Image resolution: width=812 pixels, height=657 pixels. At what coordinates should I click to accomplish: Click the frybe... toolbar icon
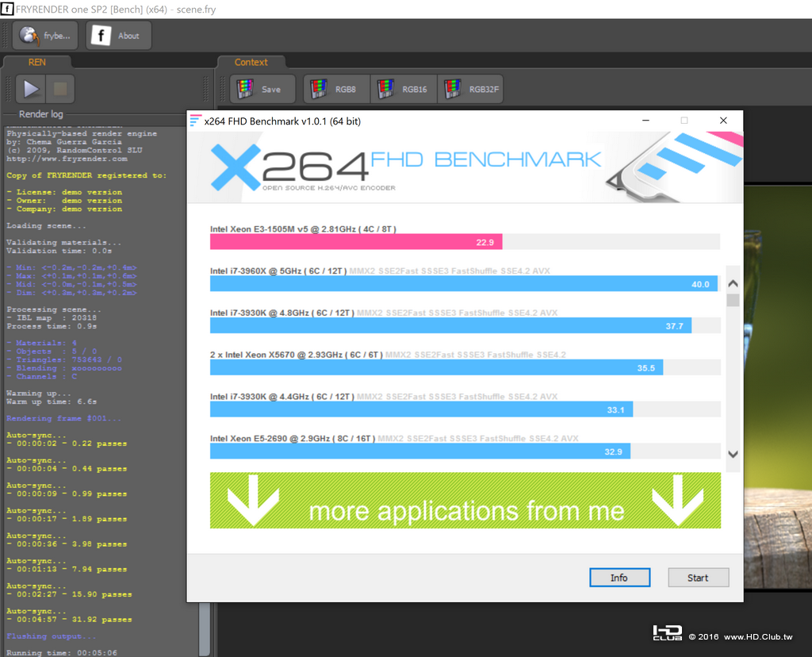(44, 36)
